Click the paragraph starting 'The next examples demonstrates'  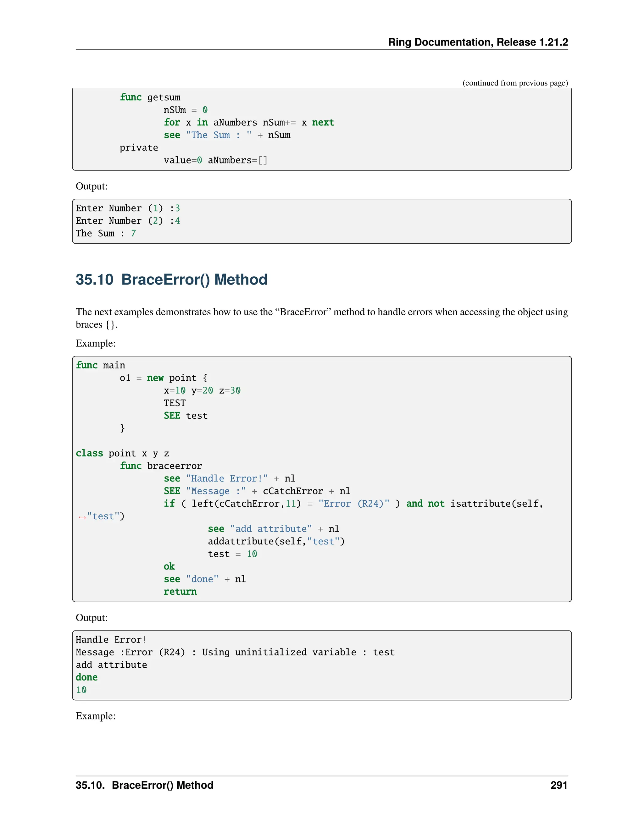322,318
